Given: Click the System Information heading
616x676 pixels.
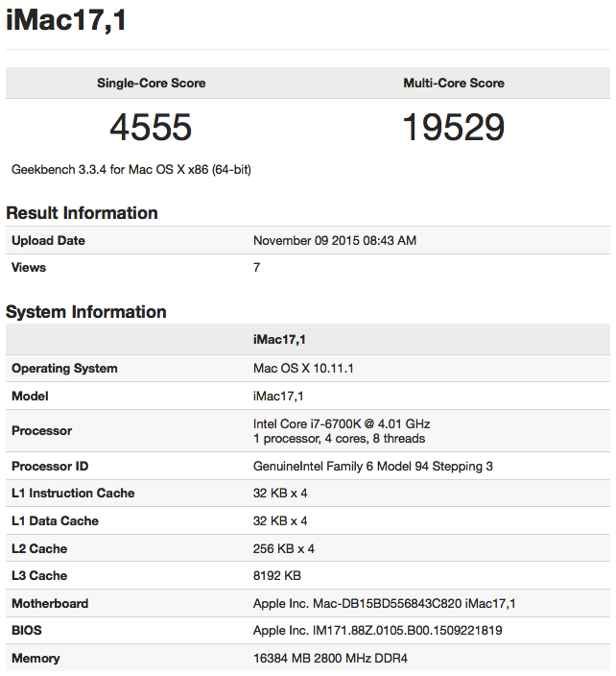Looking at the screenshot, I should [x=86, y=312].
